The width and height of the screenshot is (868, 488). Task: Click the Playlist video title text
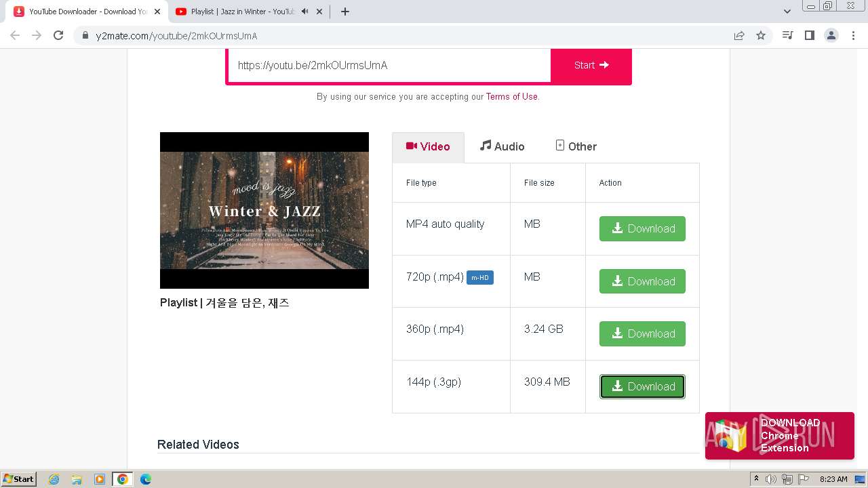(x=224, y=303)
